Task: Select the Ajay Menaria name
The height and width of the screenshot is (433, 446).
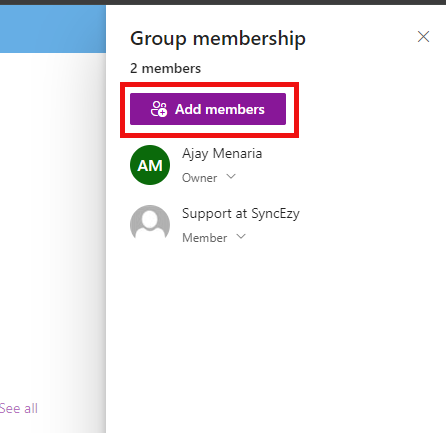Action: click(222, 154)
